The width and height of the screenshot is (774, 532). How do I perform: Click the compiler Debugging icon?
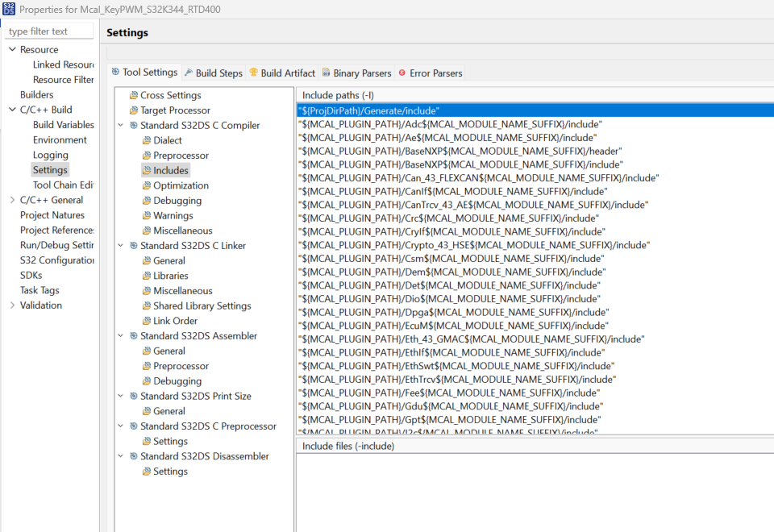click(147, 201)
